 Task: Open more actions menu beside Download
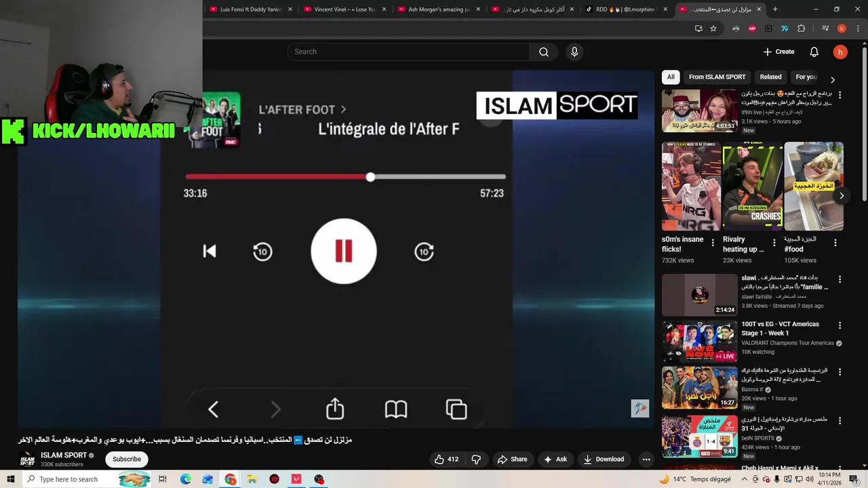click(x=646, y=460)
